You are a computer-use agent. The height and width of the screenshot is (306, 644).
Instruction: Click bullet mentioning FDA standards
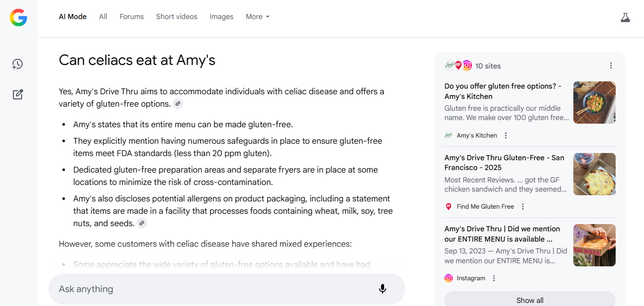pos(228,147)
